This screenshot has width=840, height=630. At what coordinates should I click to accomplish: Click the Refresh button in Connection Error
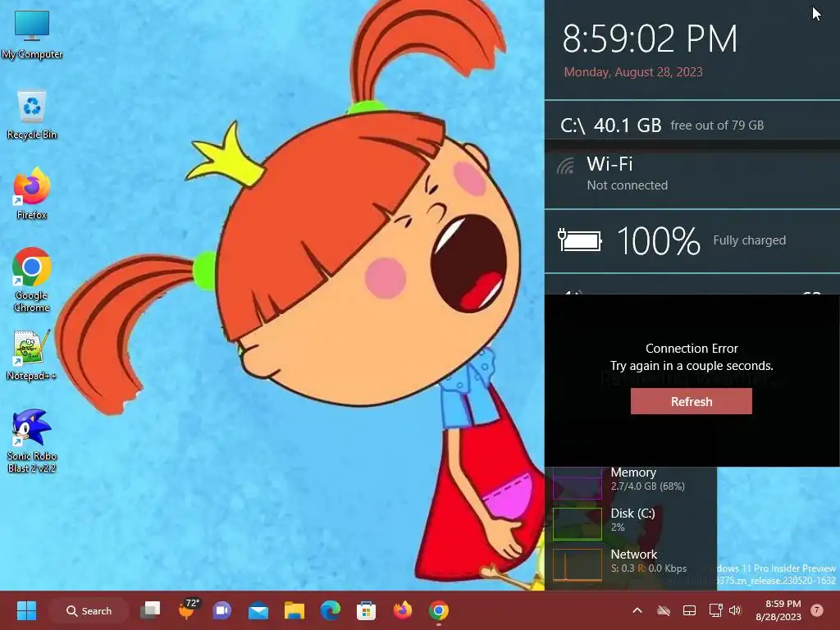click(691, 401)
